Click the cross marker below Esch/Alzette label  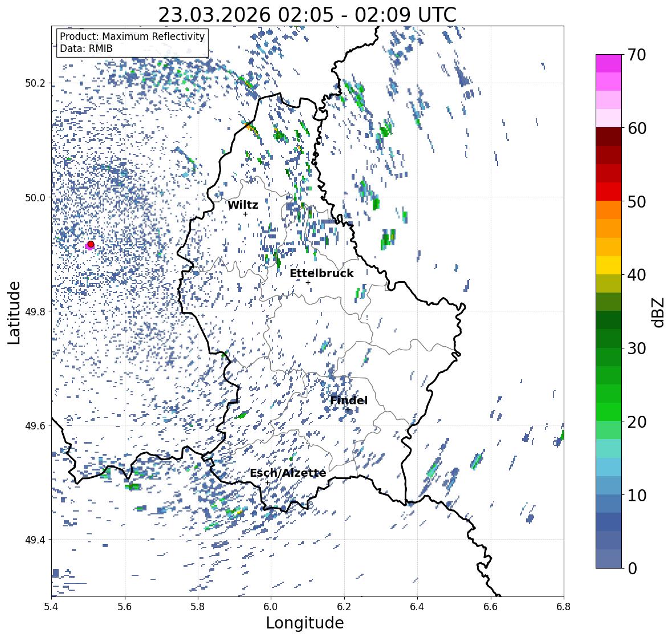[x=267, y=482]
